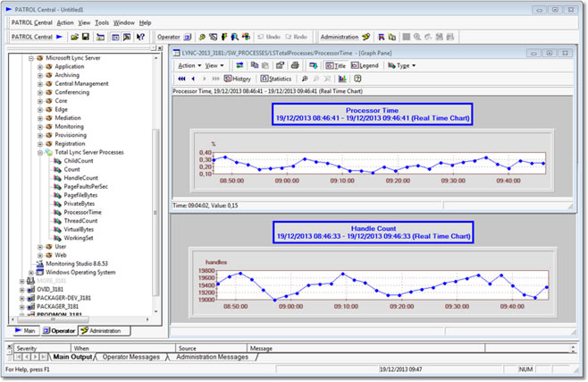Screen dimensions: 588x382
Task: Click the Undo toolbar button
Action: (265, 37)
